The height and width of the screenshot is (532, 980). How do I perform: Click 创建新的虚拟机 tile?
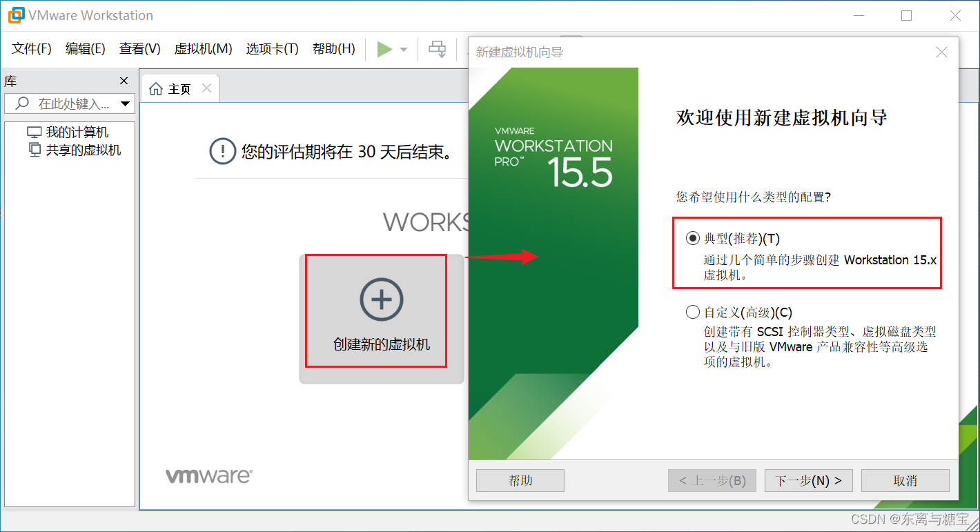(x=382, y=318)
